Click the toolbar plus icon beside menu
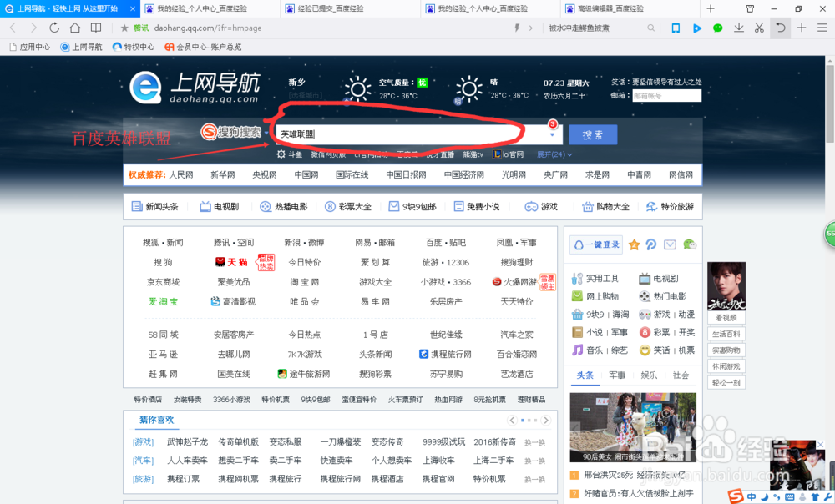This screenshot has width=835, height=504. coord(802,28)
